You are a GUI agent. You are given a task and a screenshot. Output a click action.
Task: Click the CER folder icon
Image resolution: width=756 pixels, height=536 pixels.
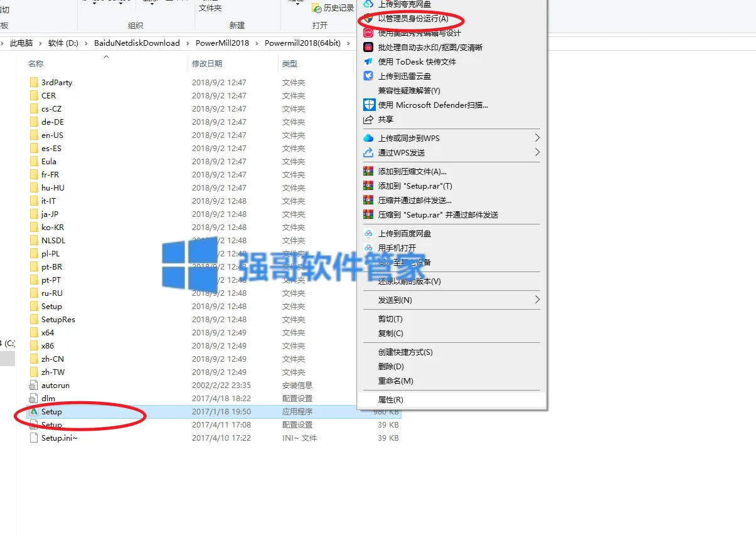point(34,95)
